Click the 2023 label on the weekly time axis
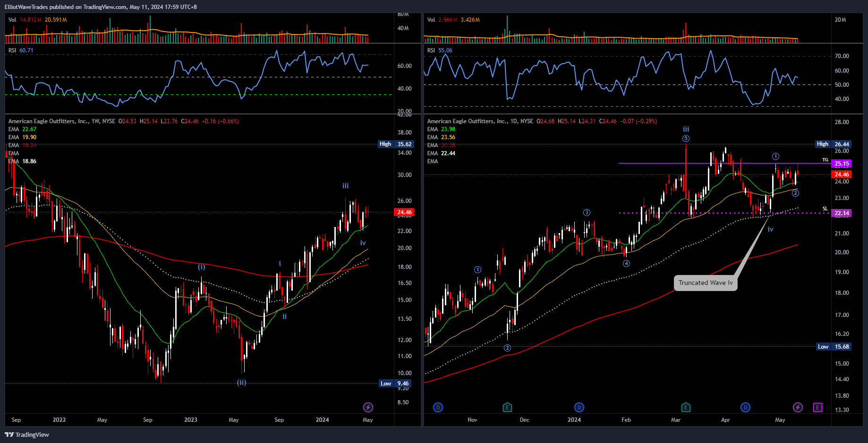The height and width of the screenshot is (443, 868). click(x=191, y=420)
